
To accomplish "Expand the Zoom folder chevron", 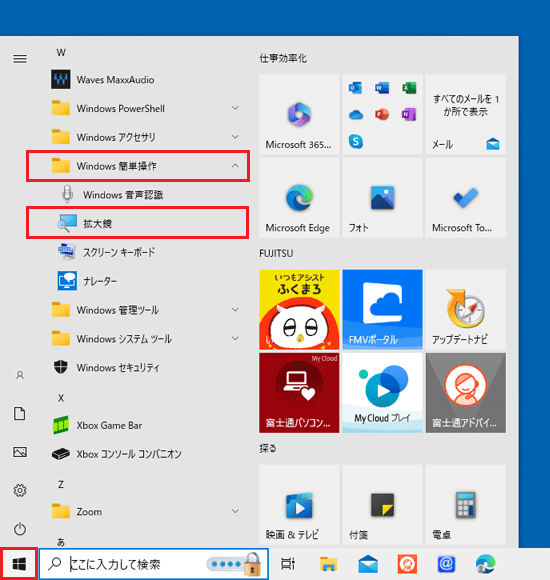I will (x=235, y=511).
